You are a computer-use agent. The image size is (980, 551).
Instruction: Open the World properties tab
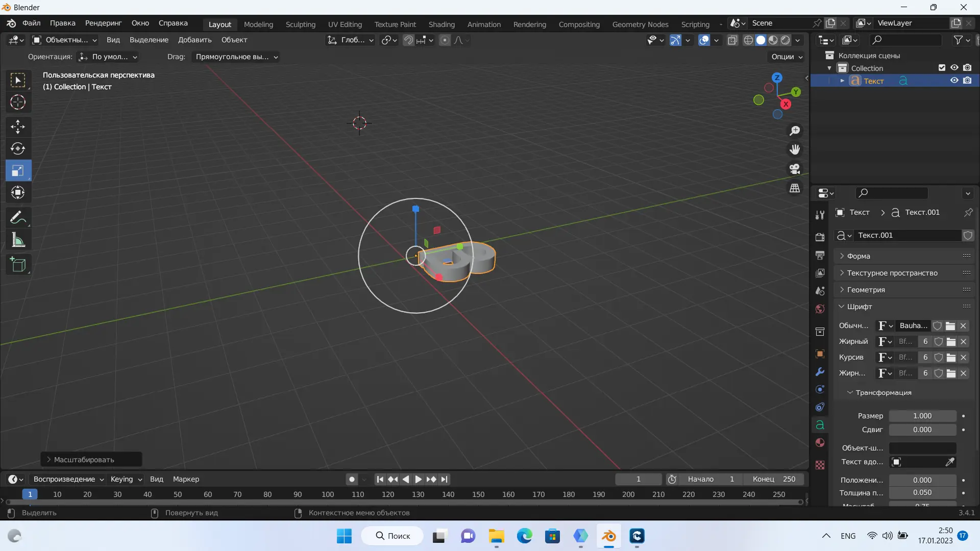coord(820,309)
